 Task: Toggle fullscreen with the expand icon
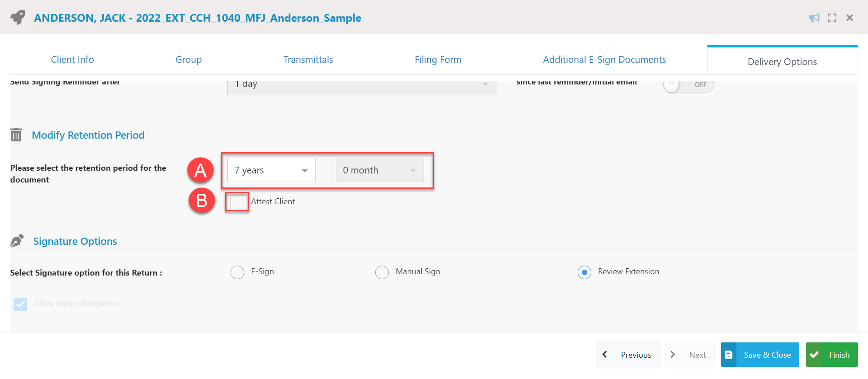(832, 18)
